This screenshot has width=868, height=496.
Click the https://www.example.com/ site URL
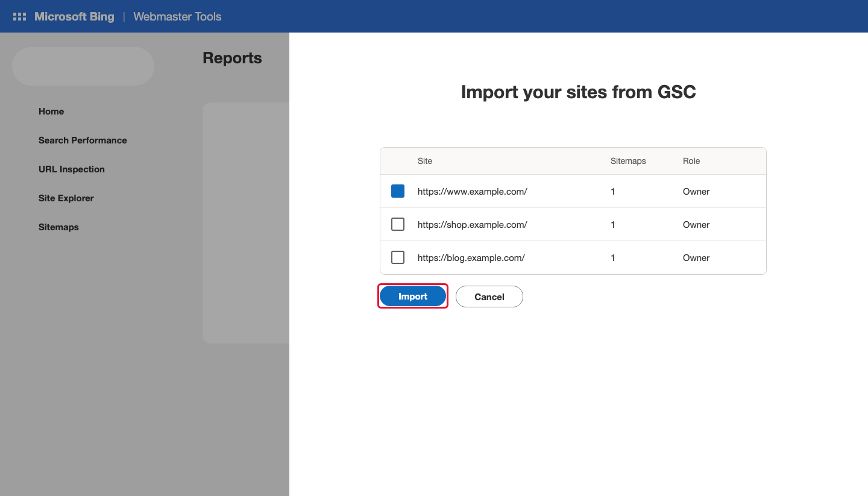pos(473,192)
